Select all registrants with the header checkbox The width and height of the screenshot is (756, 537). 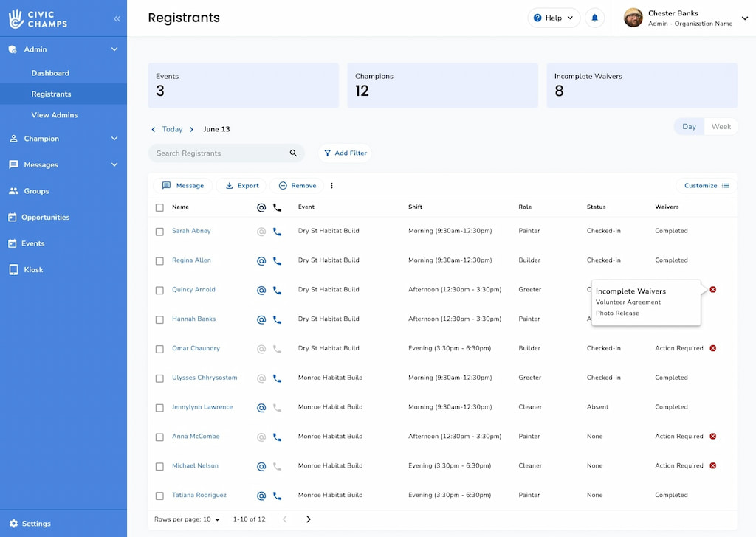tap(159, 207)
